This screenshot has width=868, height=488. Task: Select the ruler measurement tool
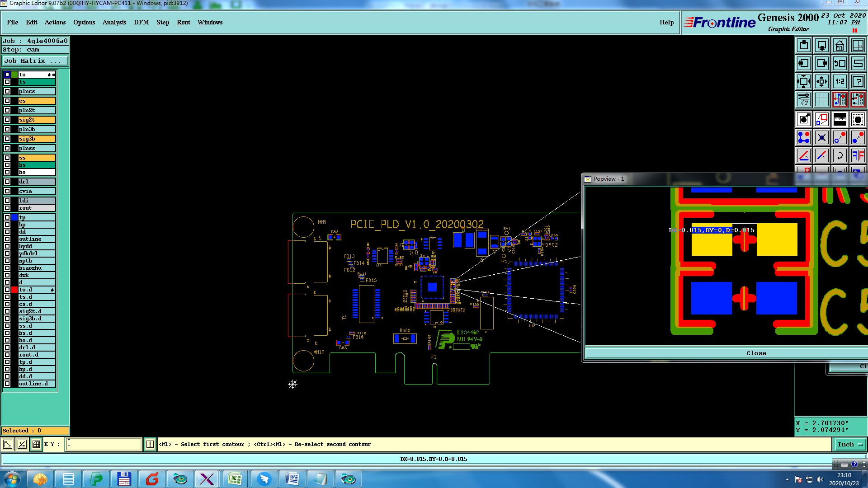point(840,119)
